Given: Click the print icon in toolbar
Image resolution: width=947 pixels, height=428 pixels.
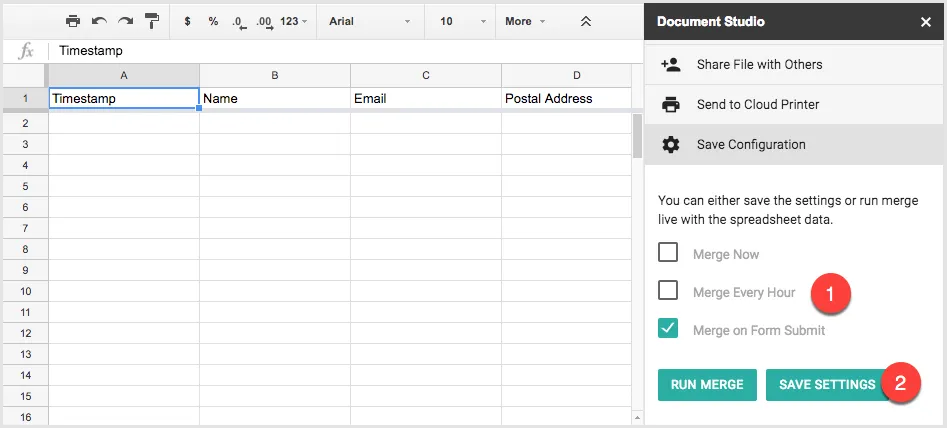Looking at the screenshot, I should pyautogui.click(x=73, y=21).
